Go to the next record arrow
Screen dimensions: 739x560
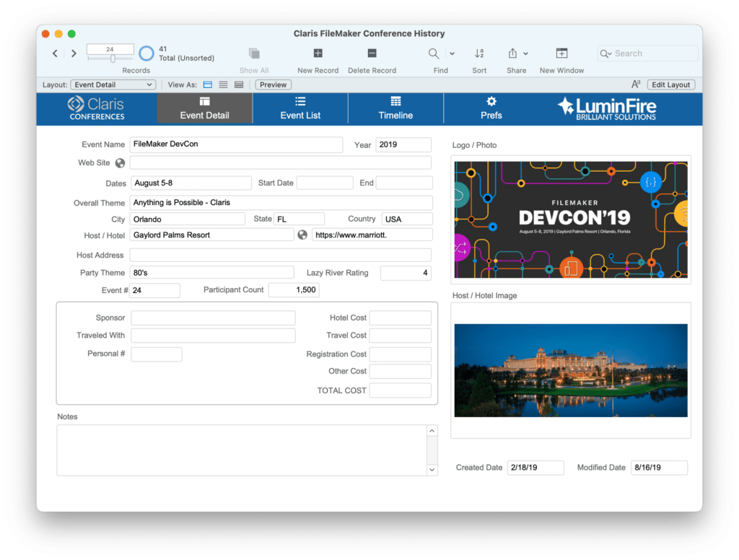point(74,53)
